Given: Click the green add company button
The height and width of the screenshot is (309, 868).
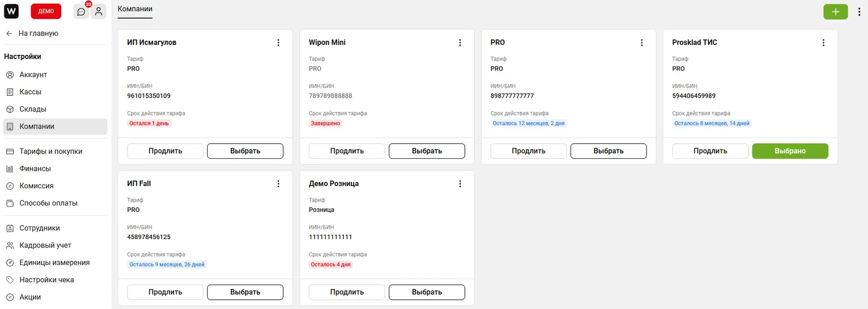Looking at the screenshot, I should 835,11.
